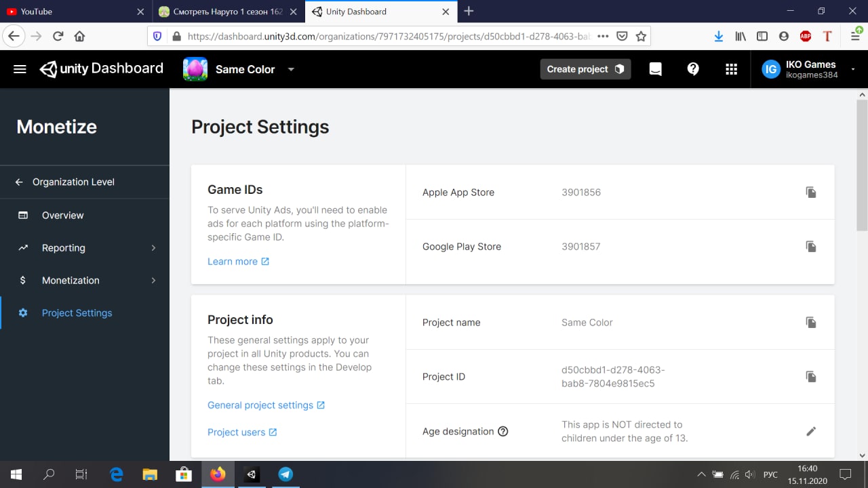Screen dimensions: 868x488
Task: Open a new browser tab
Action: 469,12
